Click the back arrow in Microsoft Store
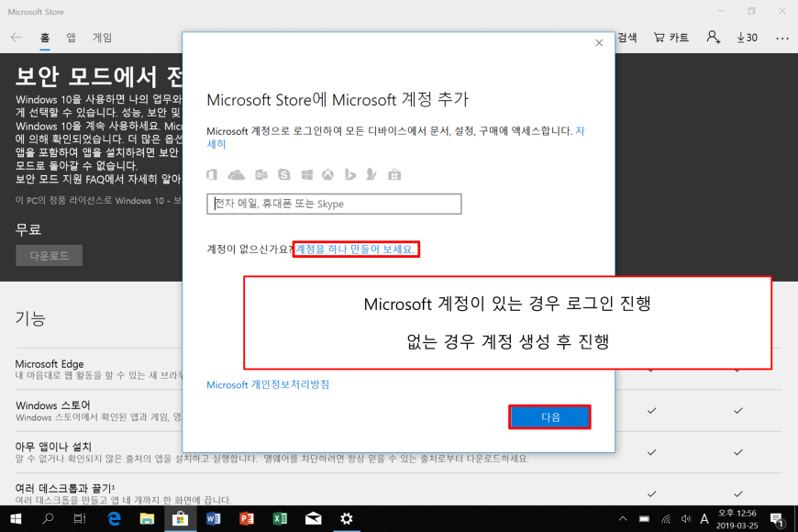798x532 pixels. tap(17, 38)
